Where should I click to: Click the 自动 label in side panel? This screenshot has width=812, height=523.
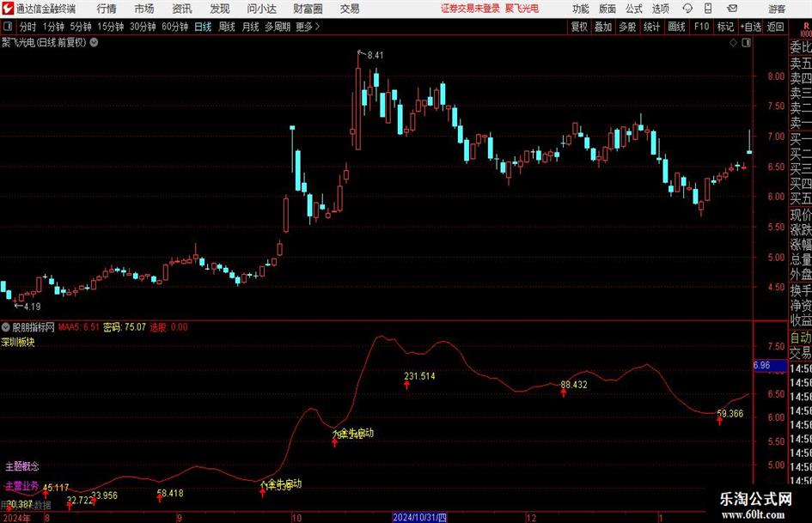click(x=801, y=338)
